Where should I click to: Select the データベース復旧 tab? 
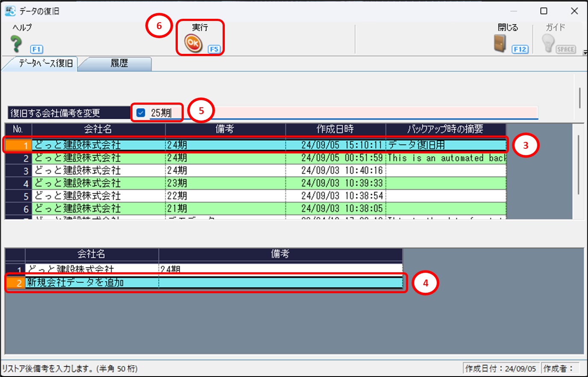click(45, 64)
